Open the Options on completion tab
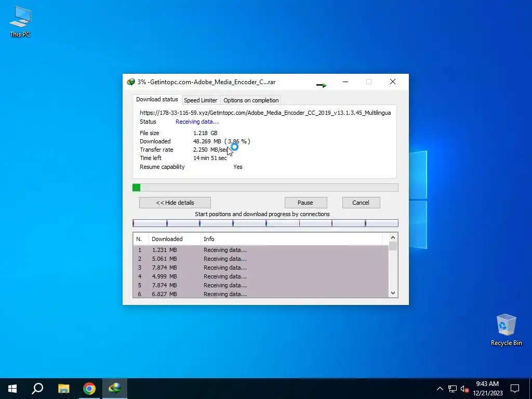Viewport: 532px width, 399px height. coord(251,100)
